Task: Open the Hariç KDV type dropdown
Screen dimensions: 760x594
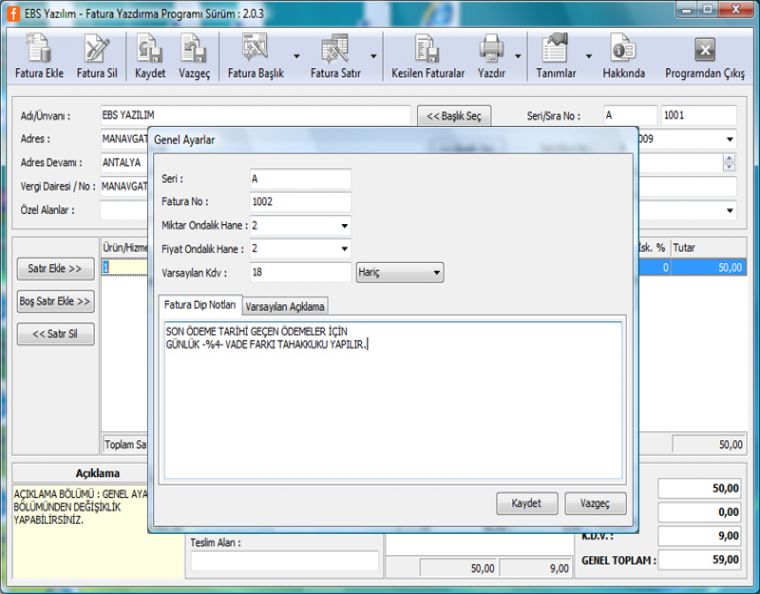Action: (x=436, y=272)
